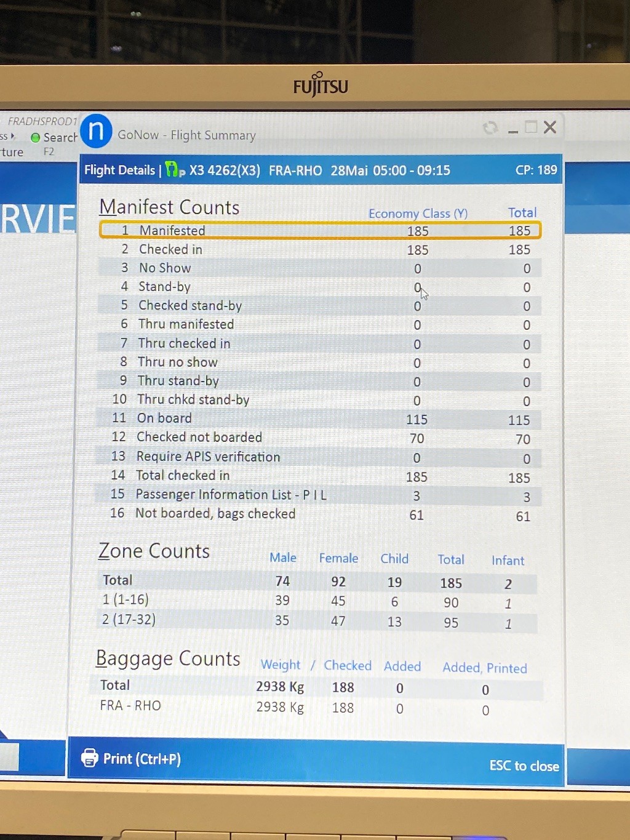Select Checked not boarded row
This screenshot has height=840, width=630.
[319, 438]
